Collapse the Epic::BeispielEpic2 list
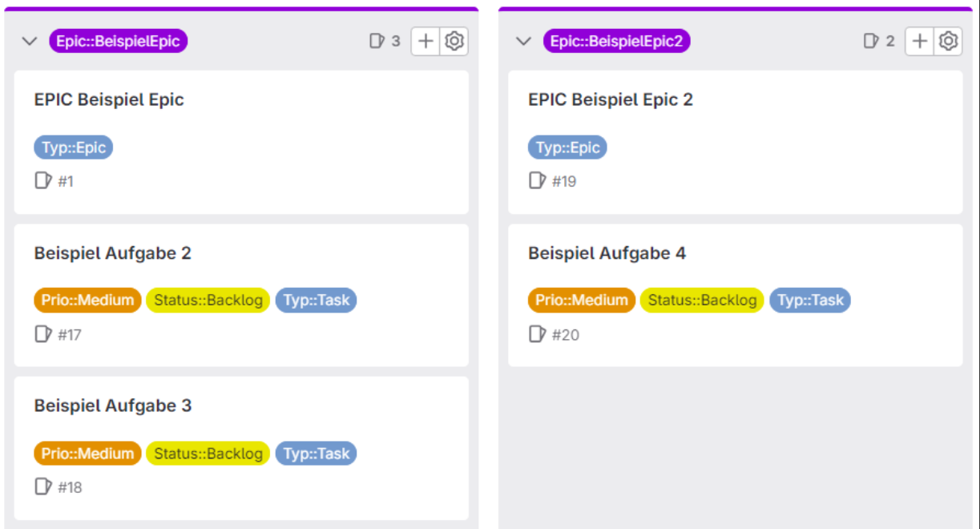 coord(523,41)
